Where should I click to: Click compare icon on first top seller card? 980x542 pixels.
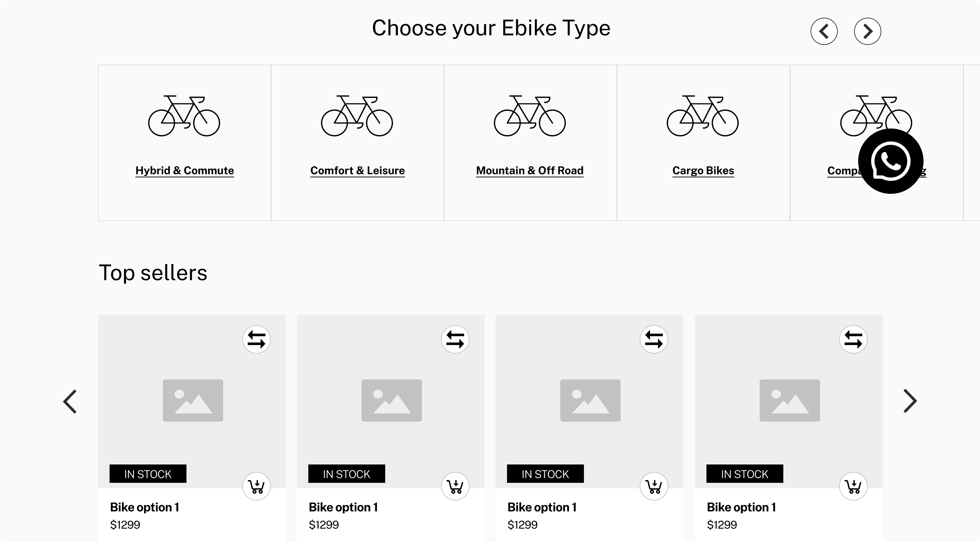257,339
